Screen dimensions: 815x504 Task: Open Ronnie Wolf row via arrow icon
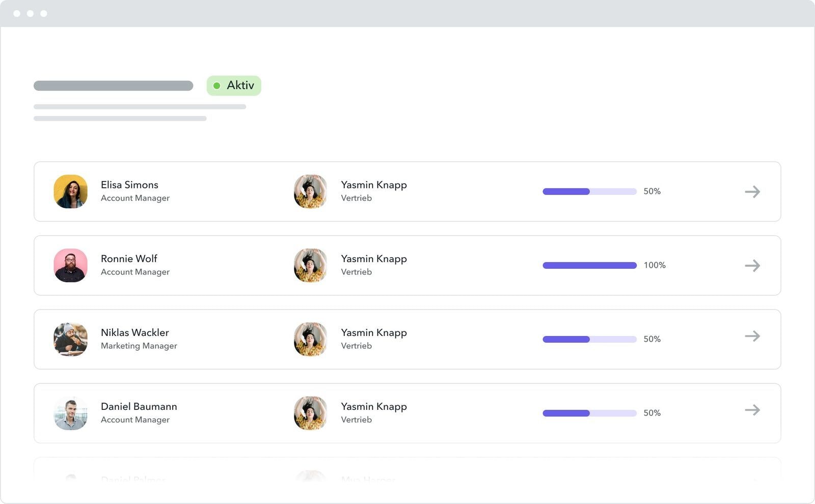(x=752, y=266)
